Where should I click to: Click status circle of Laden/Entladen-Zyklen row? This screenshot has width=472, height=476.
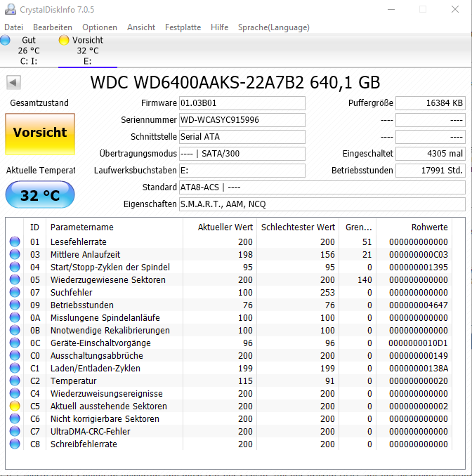click(15, 368)
